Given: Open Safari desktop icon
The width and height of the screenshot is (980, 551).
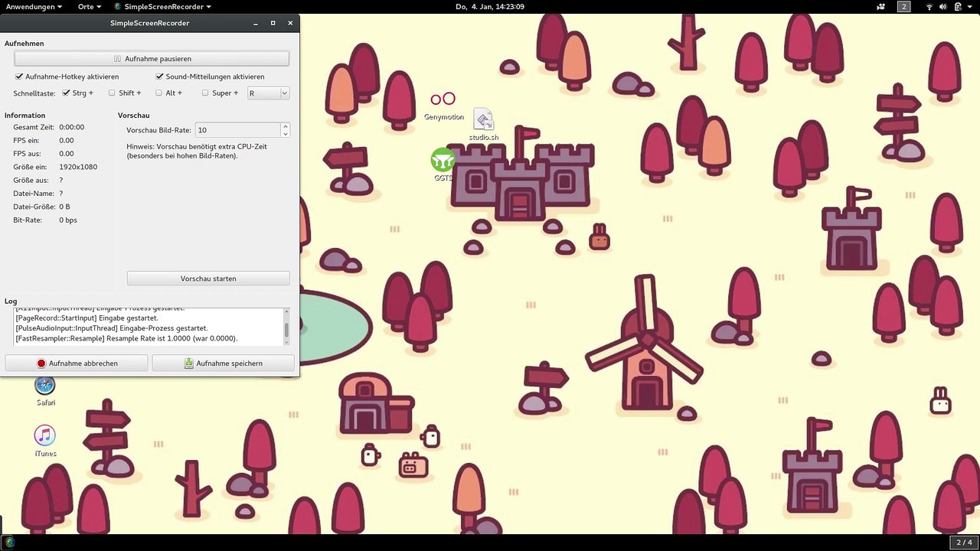Looking at the screenshot, I should [x=45, y=390].
